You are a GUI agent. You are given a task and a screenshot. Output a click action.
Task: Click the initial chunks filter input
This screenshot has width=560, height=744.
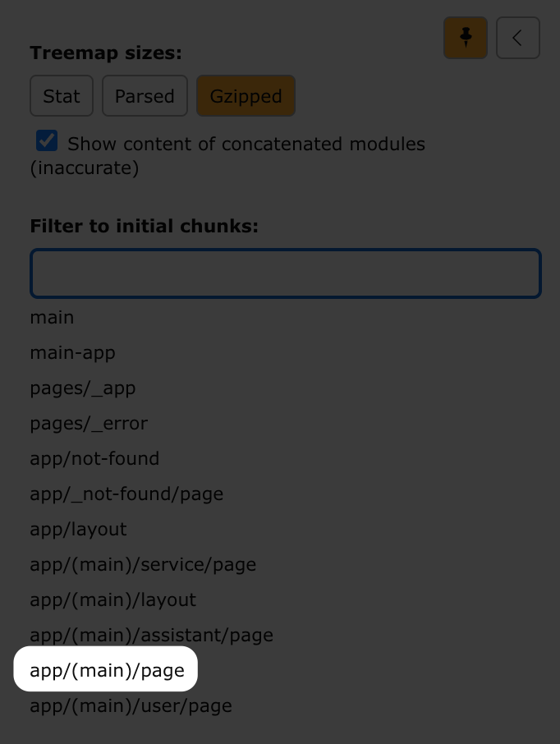coord(285,273)
